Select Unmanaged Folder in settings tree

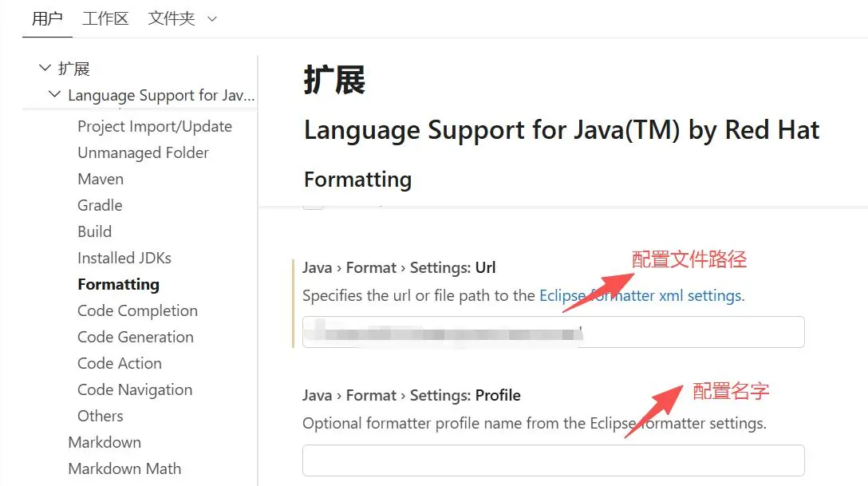[x=143, y=152]
